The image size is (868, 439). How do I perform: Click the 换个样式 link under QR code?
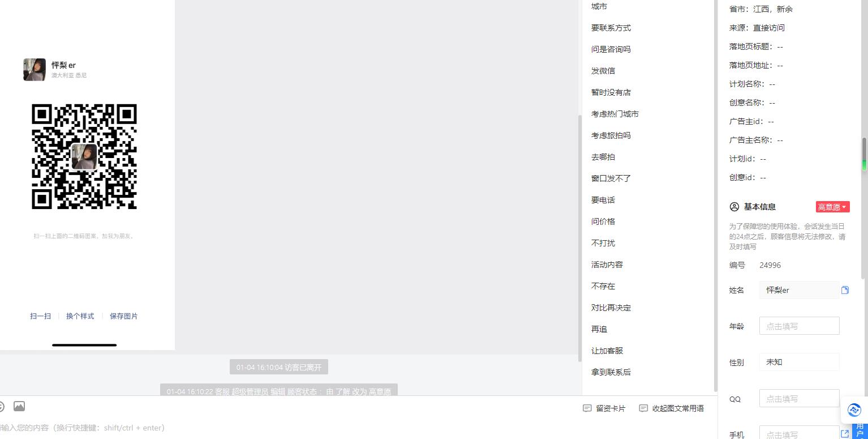(x=80, y=316)
